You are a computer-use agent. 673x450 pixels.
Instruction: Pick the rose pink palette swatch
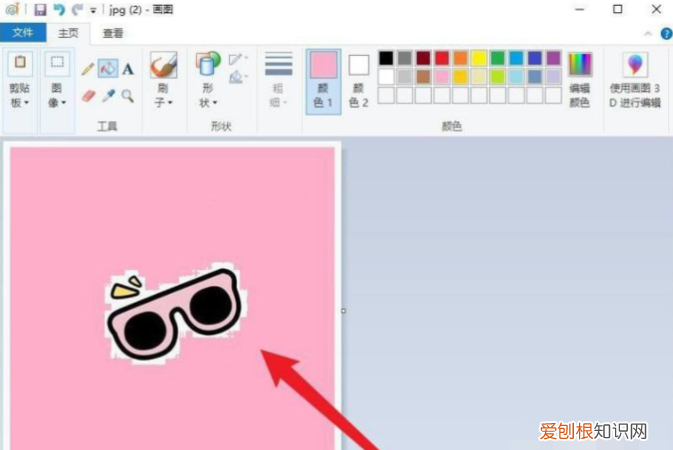(x=442, y=77)
